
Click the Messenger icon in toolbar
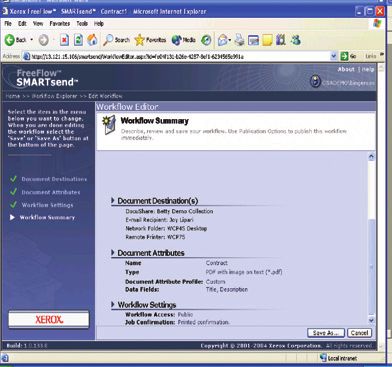coord(296,40)
